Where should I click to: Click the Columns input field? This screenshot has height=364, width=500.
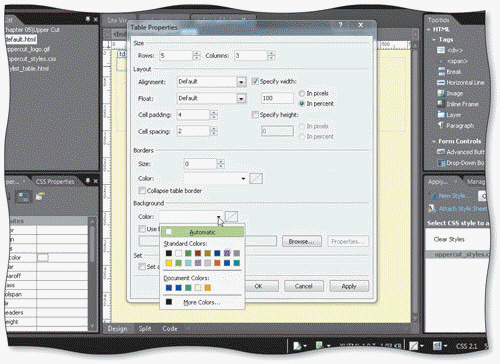pos(251,56)
